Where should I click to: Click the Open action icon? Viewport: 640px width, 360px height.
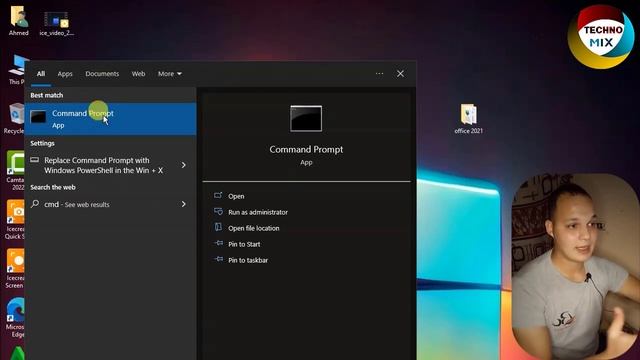[218, 196]
